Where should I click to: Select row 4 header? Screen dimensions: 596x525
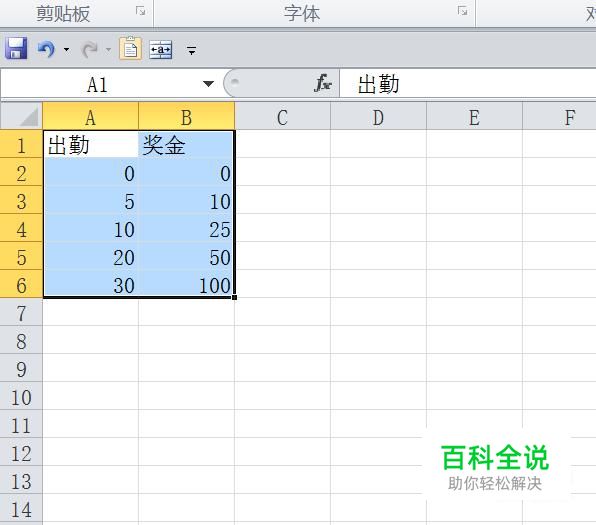click(21, 228)
